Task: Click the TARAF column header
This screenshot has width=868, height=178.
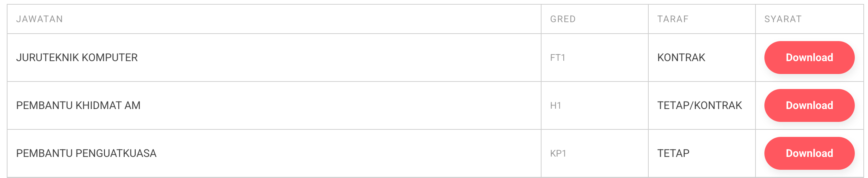Action: click(x=673, y=19)
